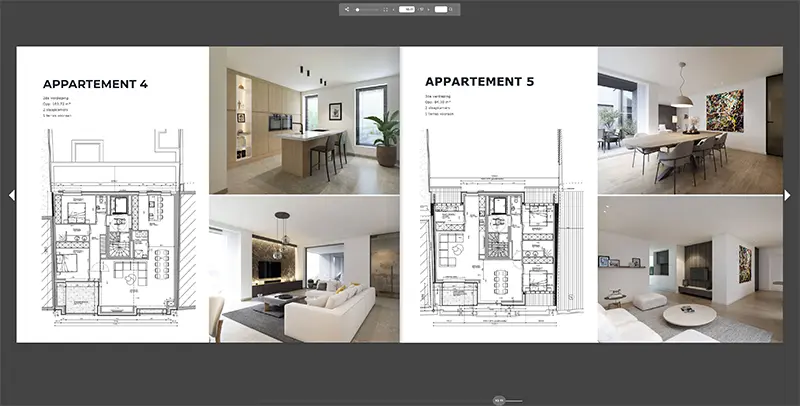The height and width of the screenshot is (406, 800).
Task: Open the Appartement 4 floor plan drawing
Action: pyautogui.click(x=119, y=227)
